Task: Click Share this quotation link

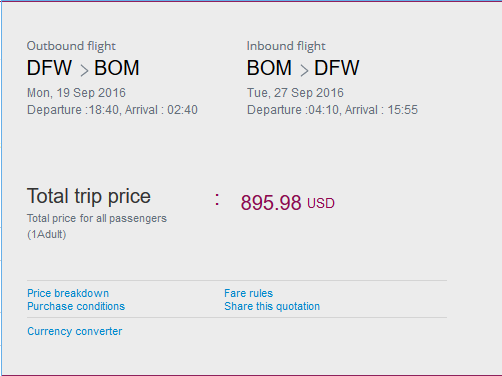Action: pyautogui.click(x=272, y=306)
